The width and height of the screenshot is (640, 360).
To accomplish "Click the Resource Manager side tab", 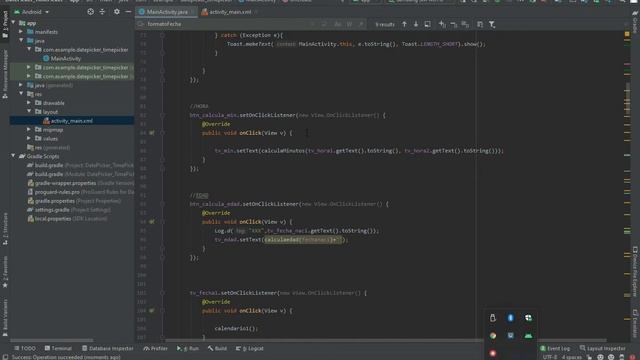I will coord(5,74).
